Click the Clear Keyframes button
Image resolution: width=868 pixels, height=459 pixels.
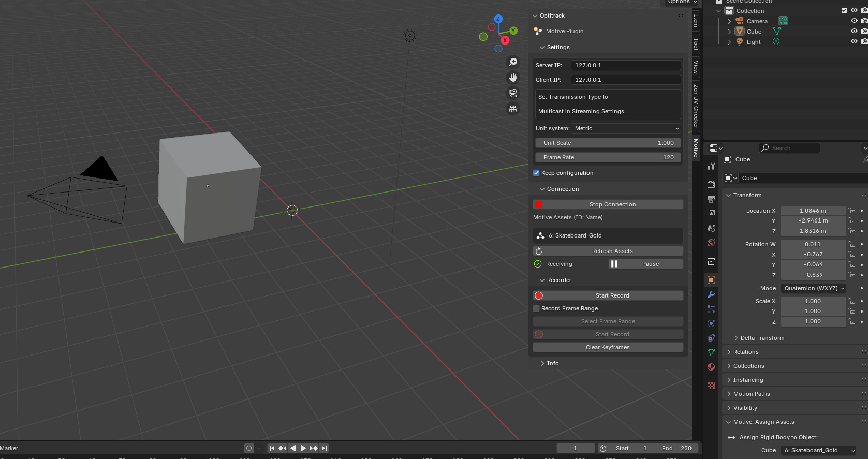coord(608,347)
